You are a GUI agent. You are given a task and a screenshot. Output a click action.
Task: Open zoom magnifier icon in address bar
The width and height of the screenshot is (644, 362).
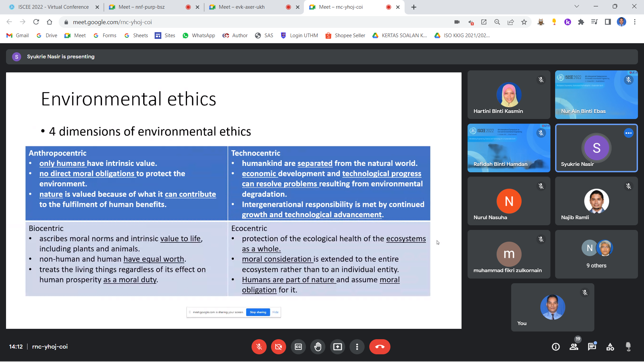[497, 22]
